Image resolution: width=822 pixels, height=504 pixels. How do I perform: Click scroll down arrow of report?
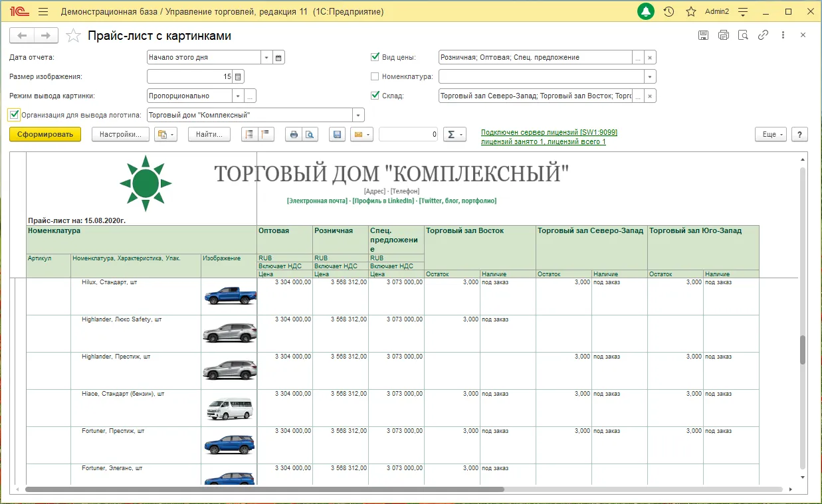(803, 477)
